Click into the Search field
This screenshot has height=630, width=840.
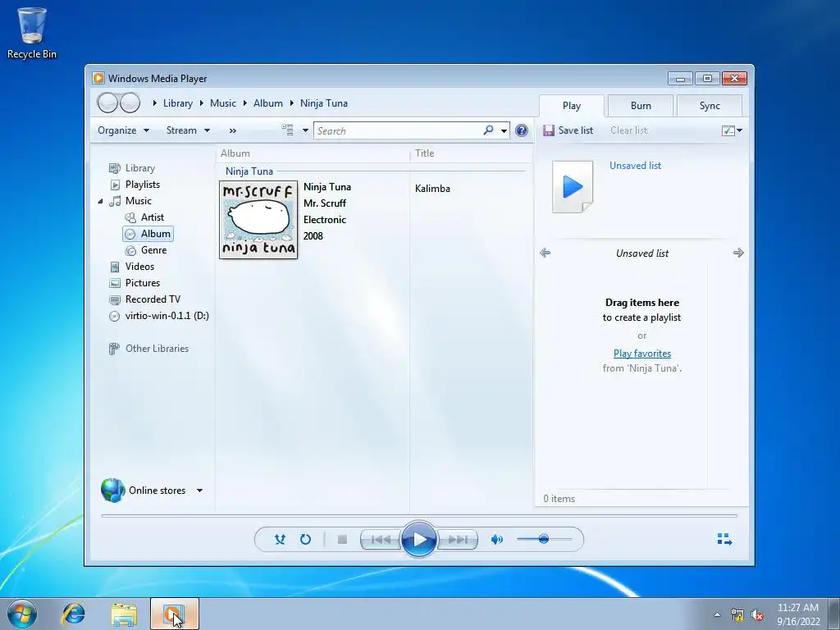click(399, 130)
